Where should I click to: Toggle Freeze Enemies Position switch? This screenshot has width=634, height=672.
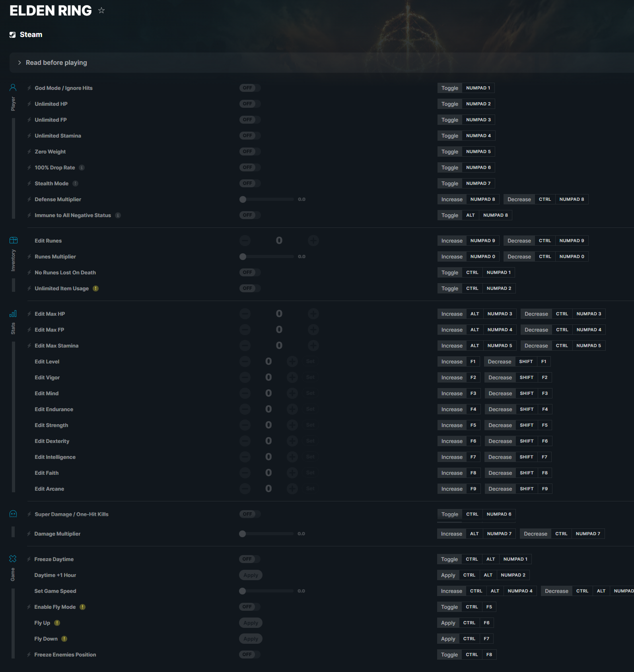click(x=249, y=655)
